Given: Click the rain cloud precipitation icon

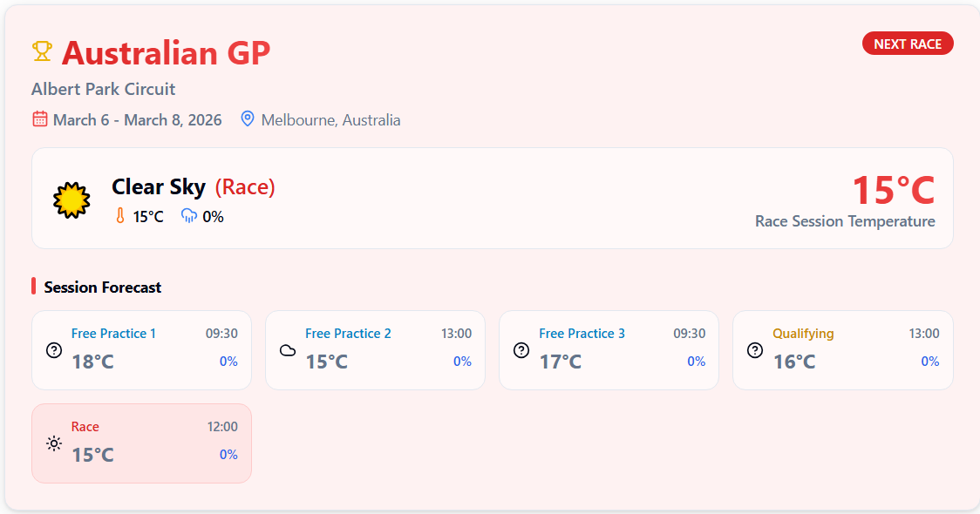Looking at the screenshot, I should (x=189, y=216).
